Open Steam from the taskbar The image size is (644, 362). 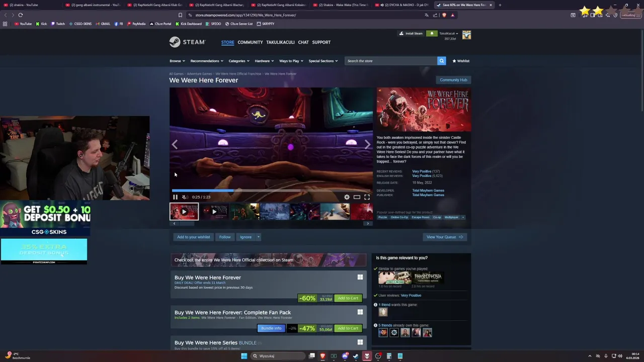click(356, 356)
